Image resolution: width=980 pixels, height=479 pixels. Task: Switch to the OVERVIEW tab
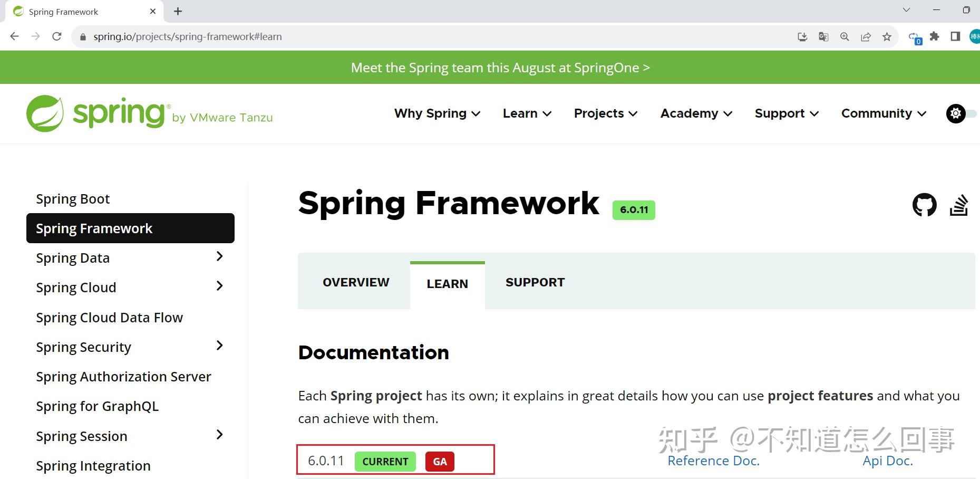coord(355,282)
